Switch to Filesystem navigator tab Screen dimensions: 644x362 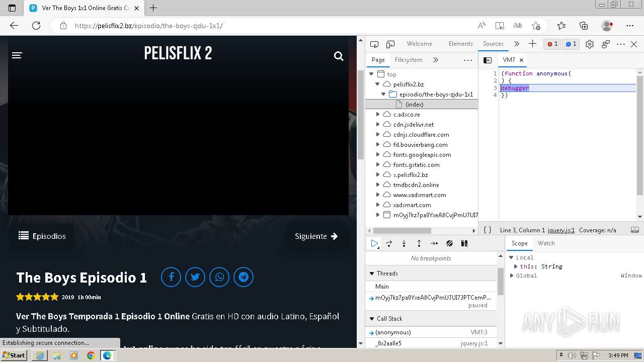click(409, 60)
